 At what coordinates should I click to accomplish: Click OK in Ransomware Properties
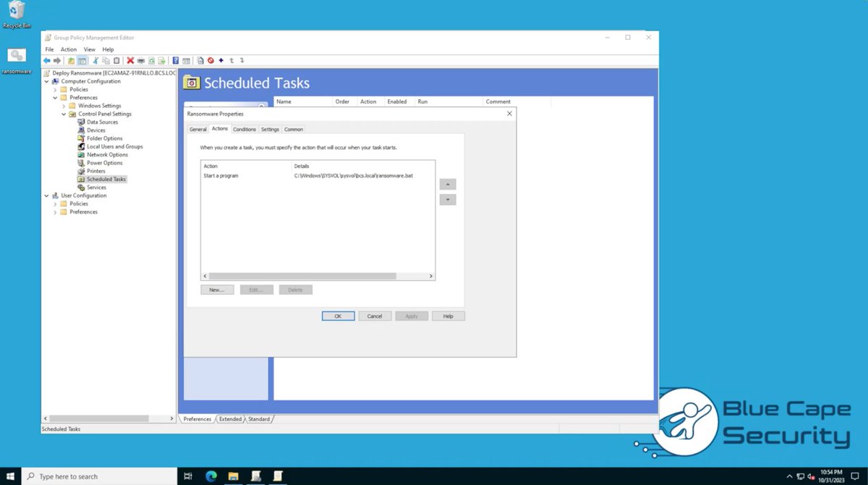[338, 316]
